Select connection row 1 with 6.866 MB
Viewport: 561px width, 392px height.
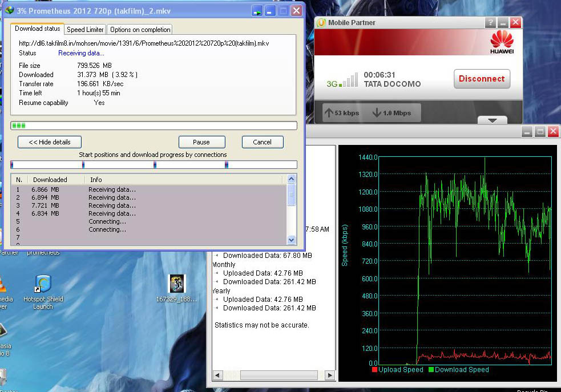[x=149, y=189]
